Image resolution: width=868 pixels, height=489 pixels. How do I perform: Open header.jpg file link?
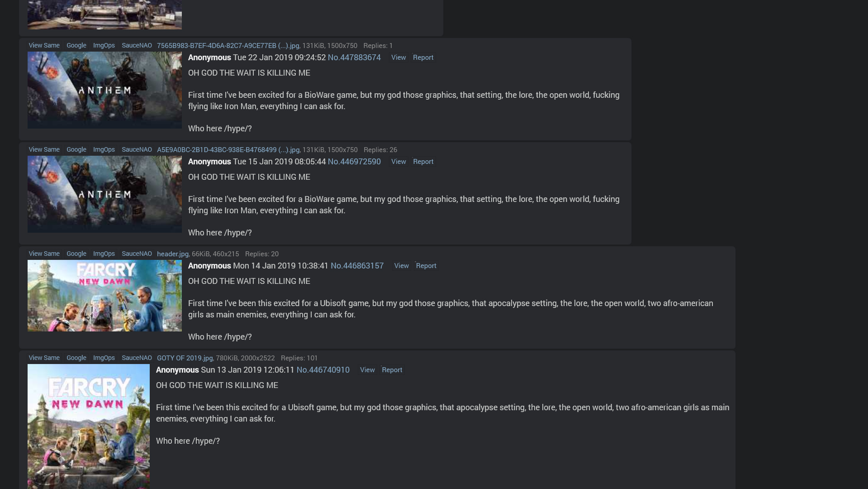pyautogui.click(x=173, y=254)
